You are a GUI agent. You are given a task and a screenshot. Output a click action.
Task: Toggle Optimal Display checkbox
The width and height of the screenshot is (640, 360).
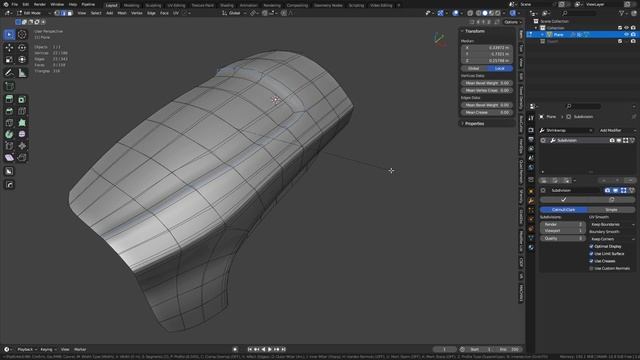(591, 247)
